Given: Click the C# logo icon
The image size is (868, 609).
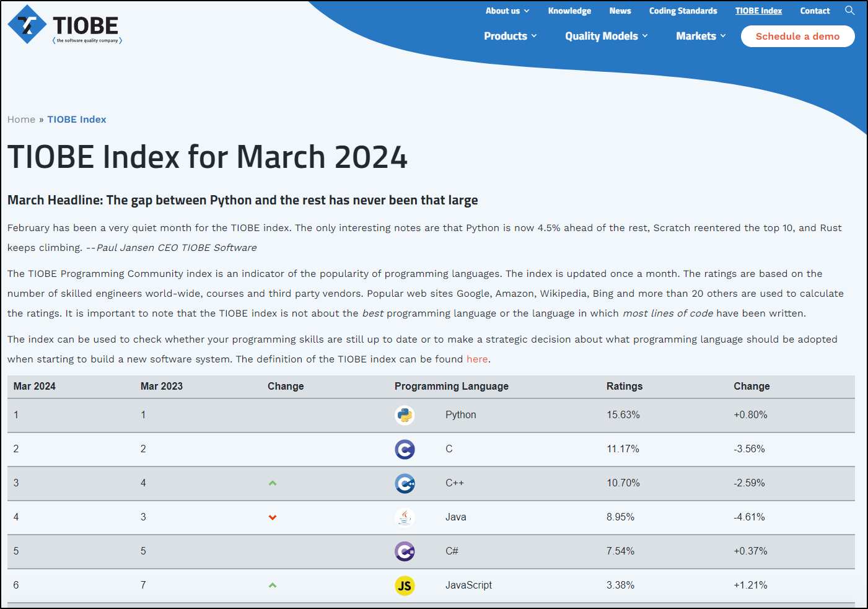Looking at the screenshot, I should (x=405, y=551).
